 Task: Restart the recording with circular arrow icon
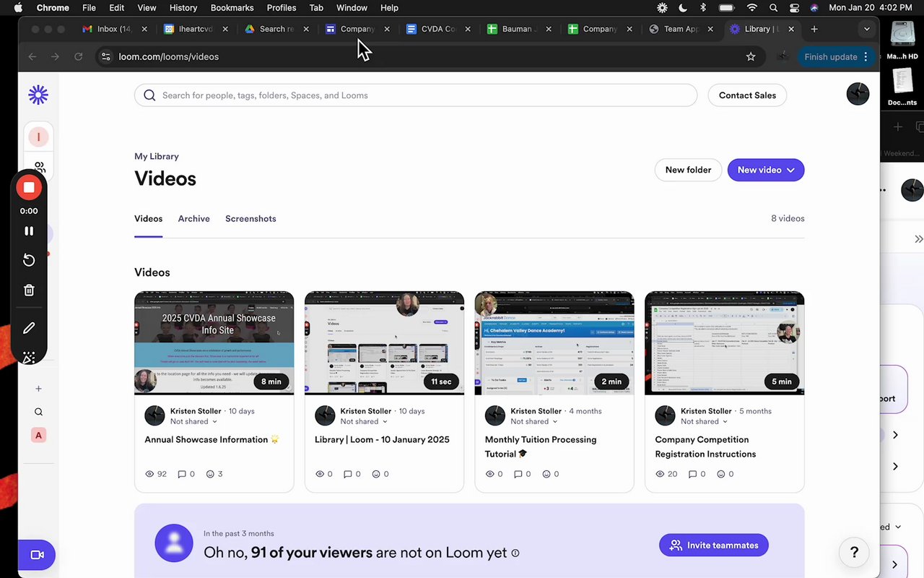[29, 260]
